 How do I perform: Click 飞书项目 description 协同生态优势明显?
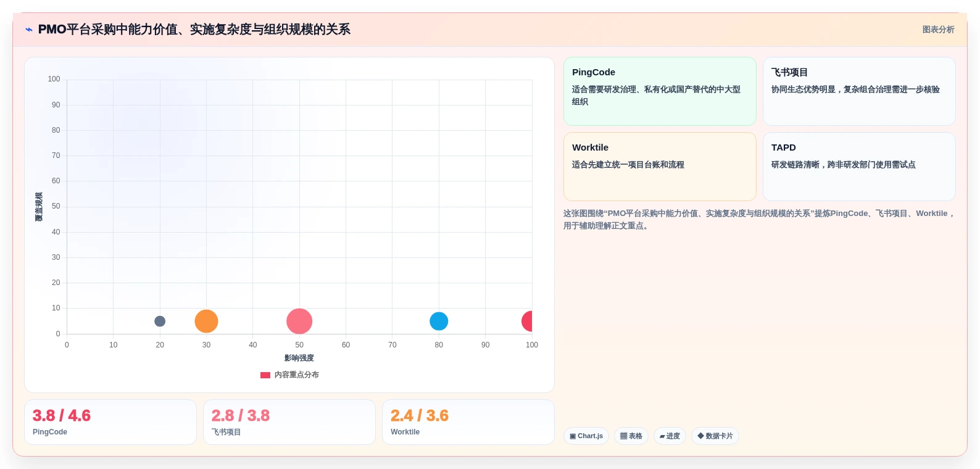point(855,89)
